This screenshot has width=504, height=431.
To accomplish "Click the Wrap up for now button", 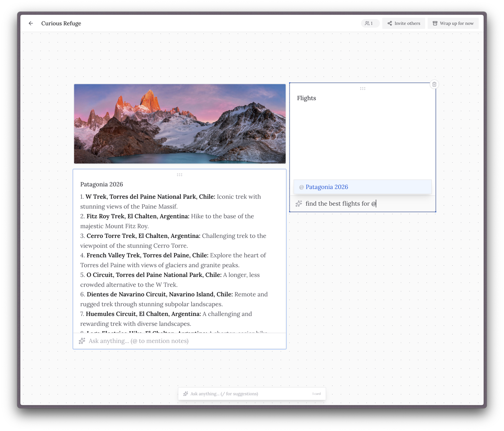I will (453, 23).
